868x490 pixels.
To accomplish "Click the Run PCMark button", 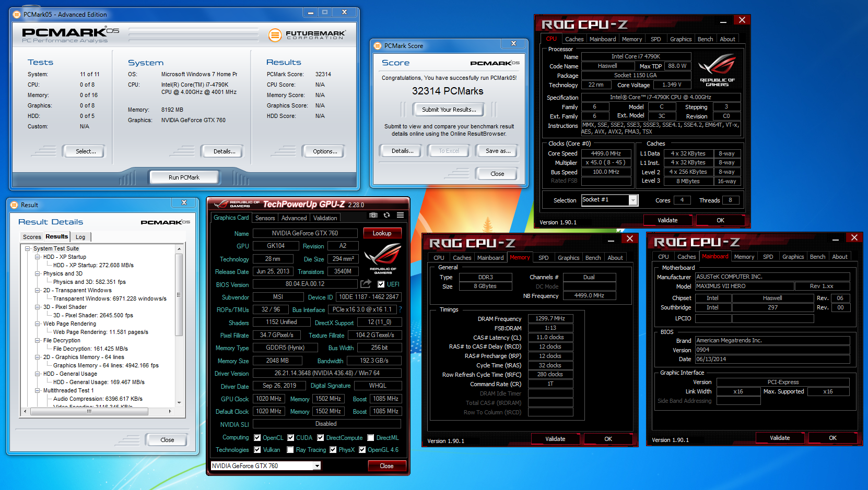I will click(x=184, y=177).
